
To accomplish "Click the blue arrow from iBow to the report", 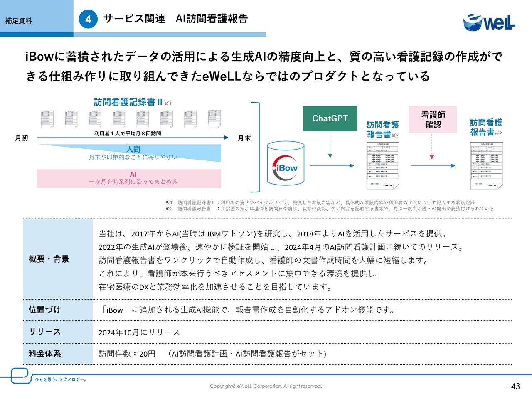I will (332, 165).
